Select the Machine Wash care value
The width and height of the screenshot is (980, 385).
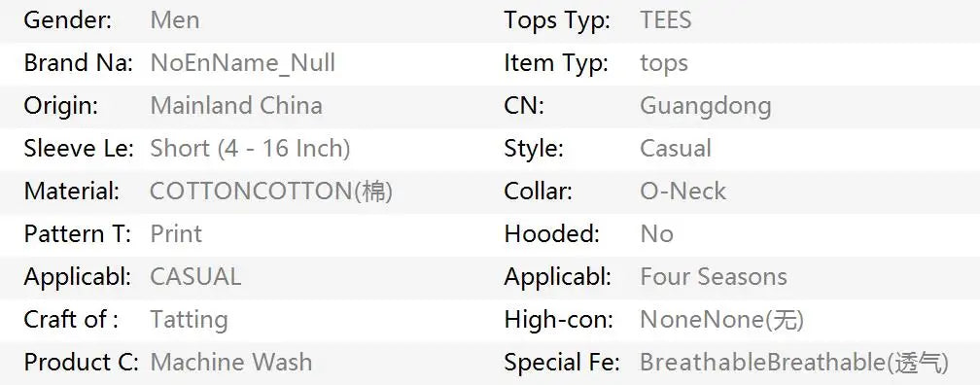tap(231, 362)
